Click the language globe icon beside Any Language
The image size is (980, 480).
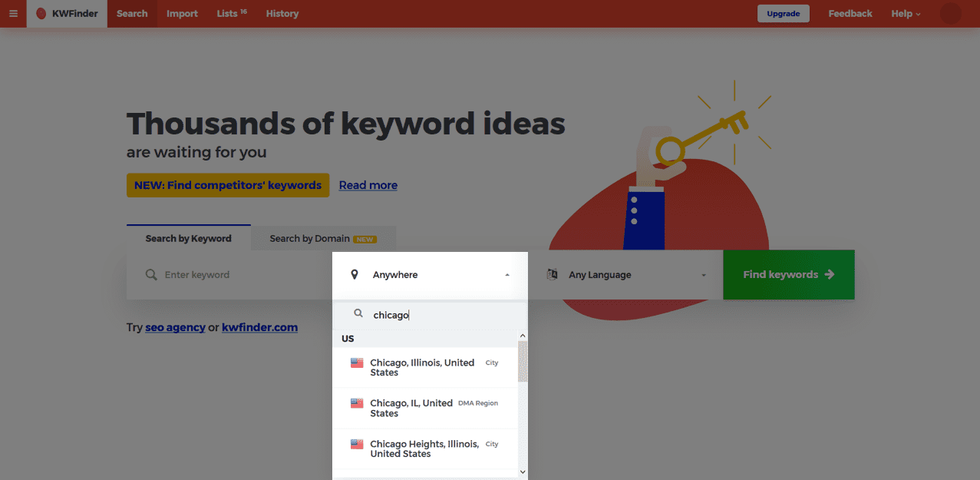coord(552,274)
